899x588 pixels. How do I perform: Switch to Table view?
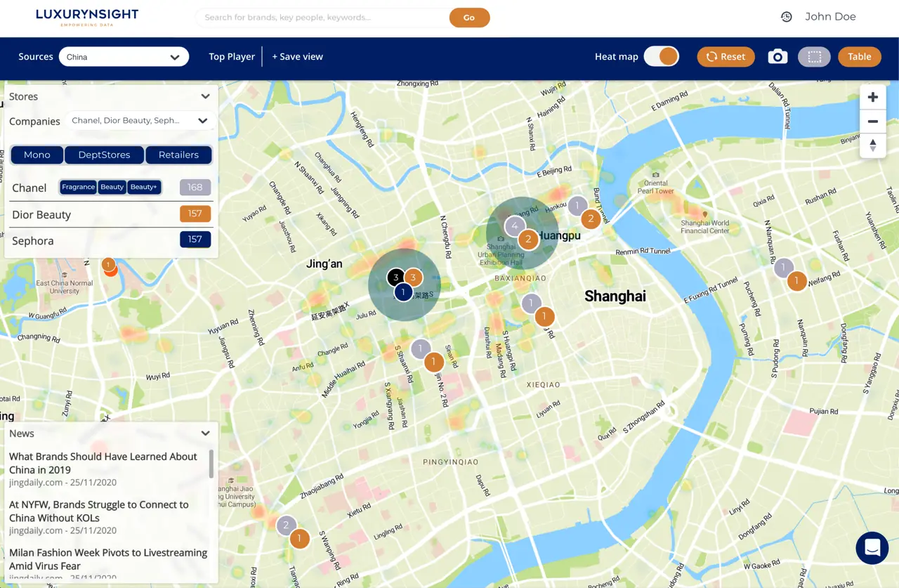pyautogui.click(x=859, y=57)
